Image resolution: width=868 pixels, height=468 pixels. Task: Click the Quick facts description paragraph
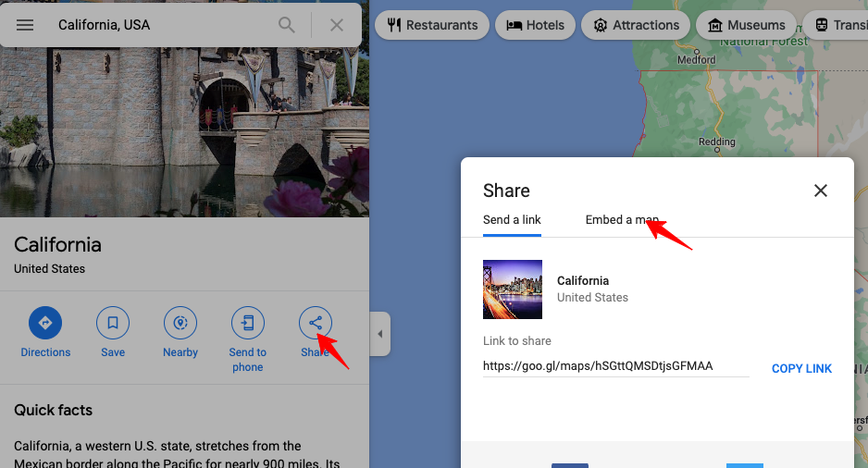tap(177, 454)
